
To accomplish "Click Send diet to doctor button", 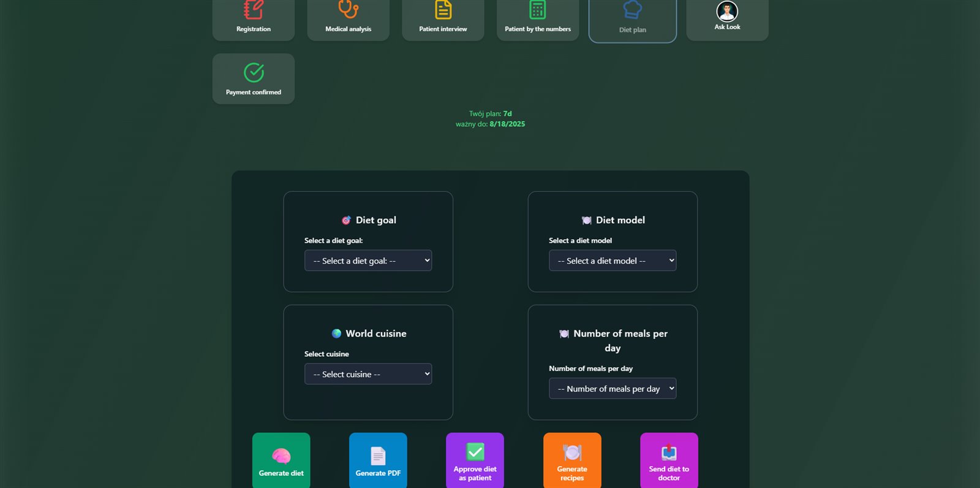I will [669, 461].
